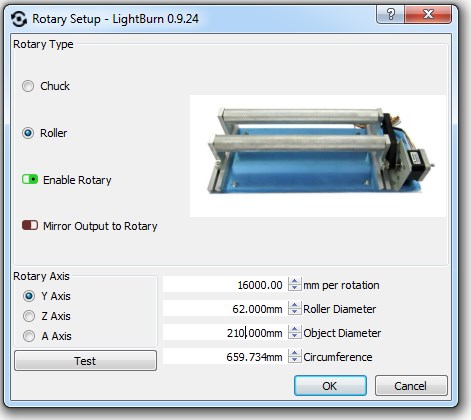Select the Roller rotary type

click(28, 133)
